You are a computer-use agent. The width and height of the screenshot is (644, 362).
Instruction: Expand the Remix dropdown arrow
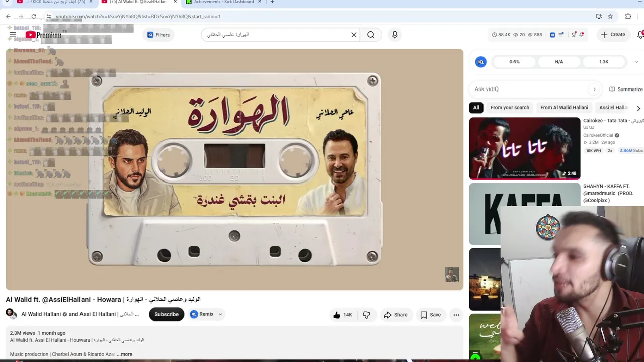[x=220, y=314]
